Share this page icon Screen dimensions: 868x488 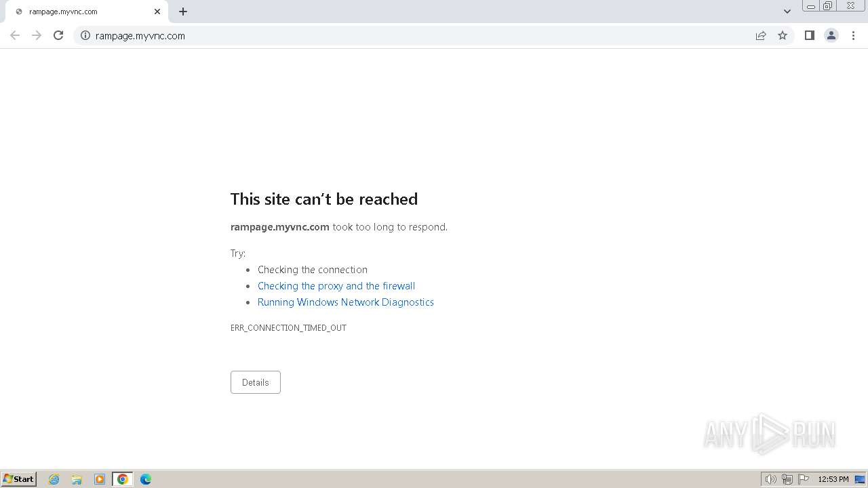(761, 35)
